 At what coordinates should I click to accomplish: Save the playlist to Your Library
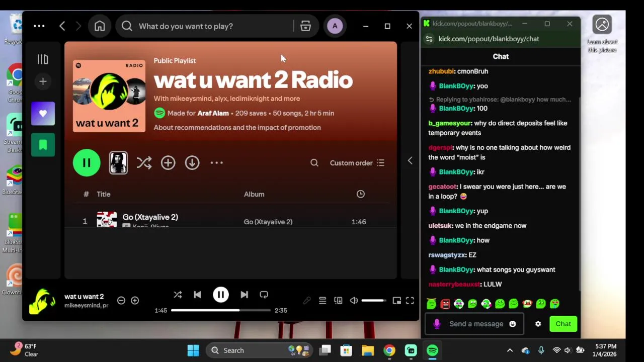point(168,163)
